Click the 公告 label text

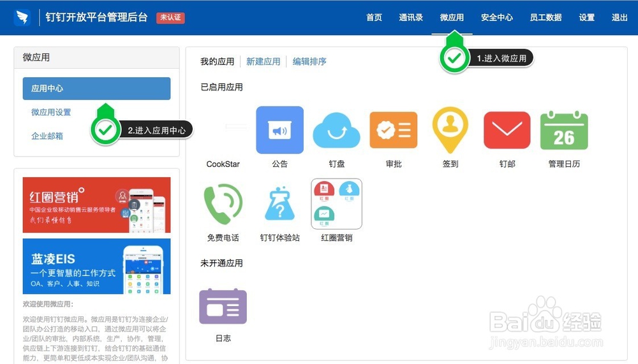(x=279, y=164)
